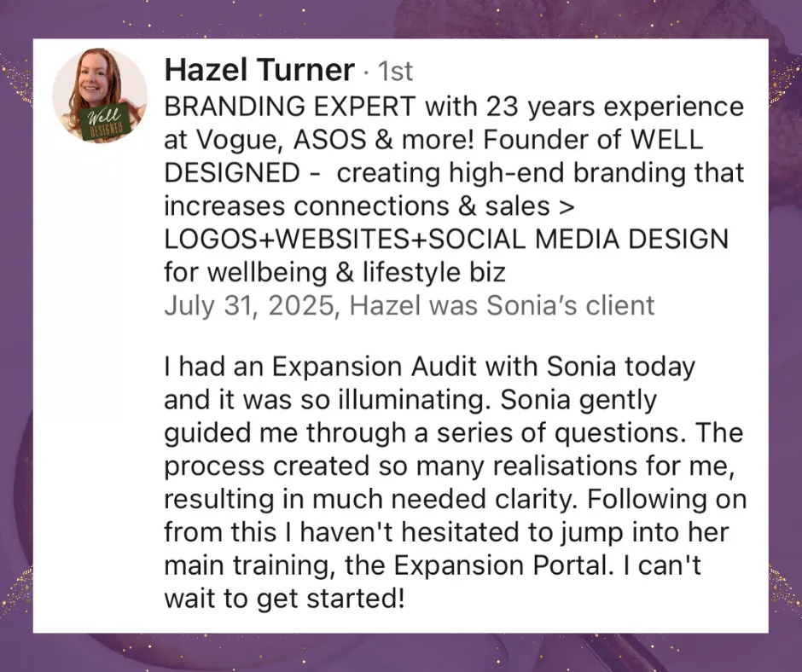
Task: Click the July 31, 2025 date text
Action: pos(248,305)
